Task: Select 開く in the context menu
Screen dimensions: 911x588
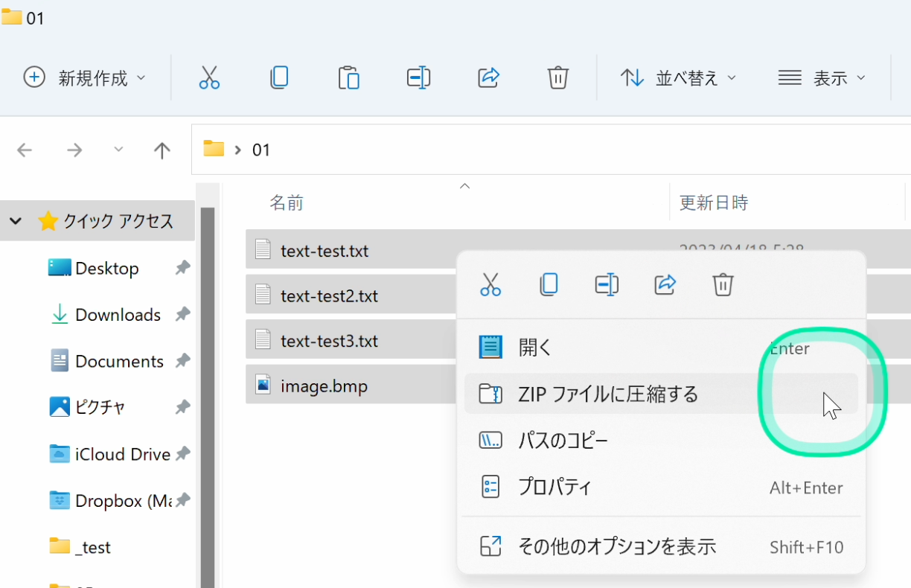Action: [x=661, y=347]
